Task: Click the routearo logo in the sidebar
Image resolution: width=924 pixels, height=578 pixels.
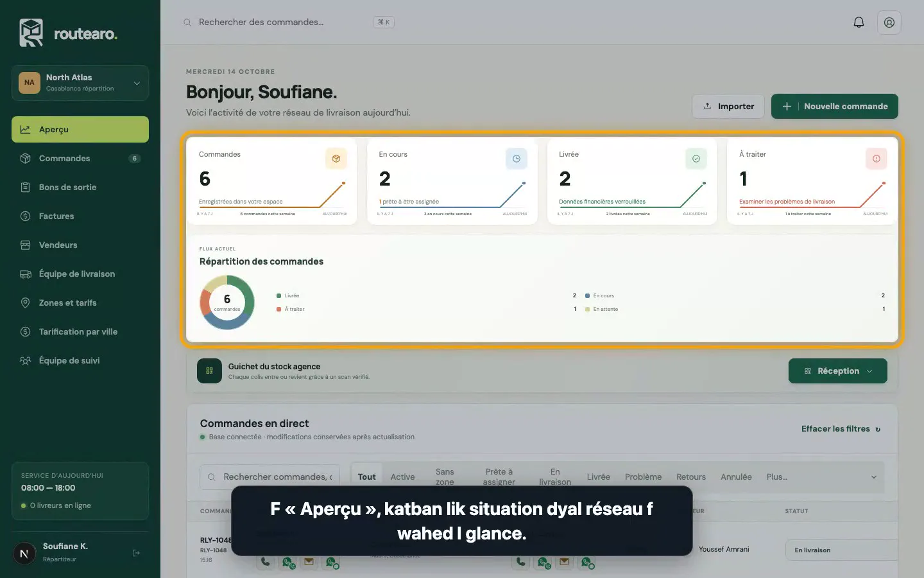Action: coord(68,33)
